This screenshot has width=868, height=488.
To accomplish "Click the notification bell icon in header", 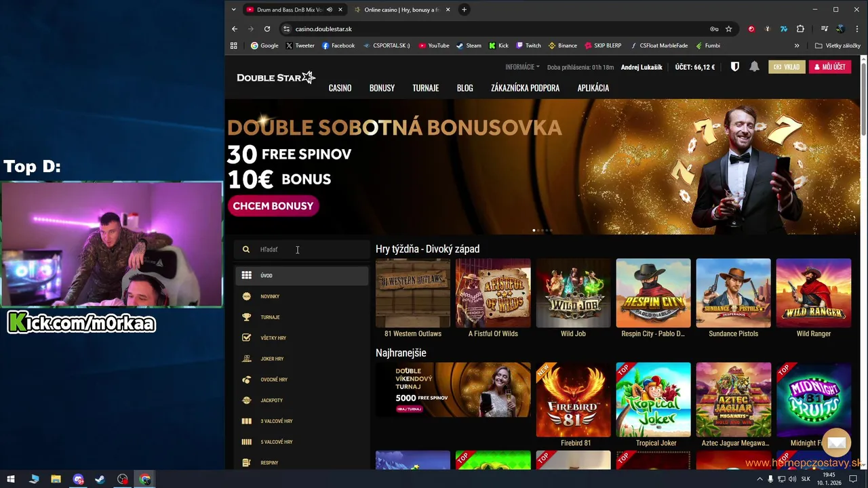I will click(x=754, y=66).
